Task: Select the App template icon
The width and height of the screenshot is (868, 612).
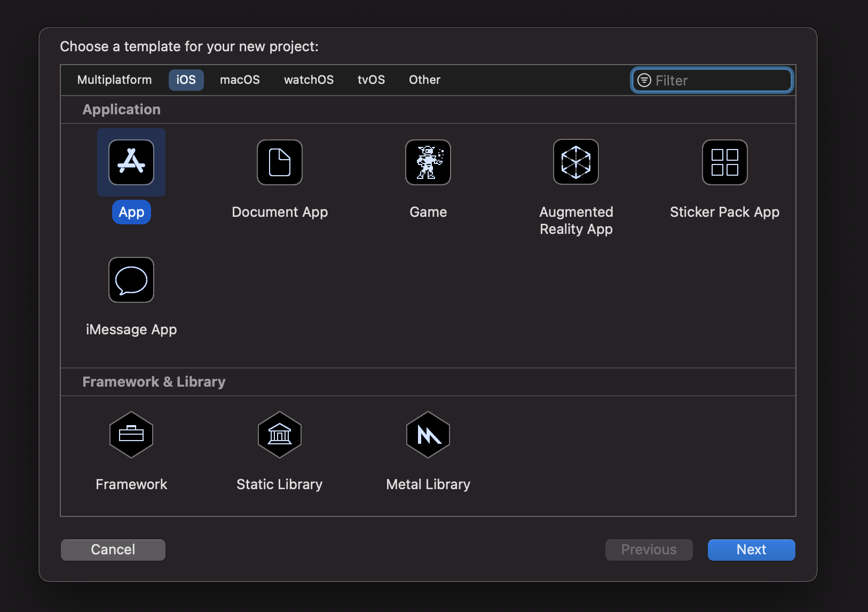Action: pos(131,162)
